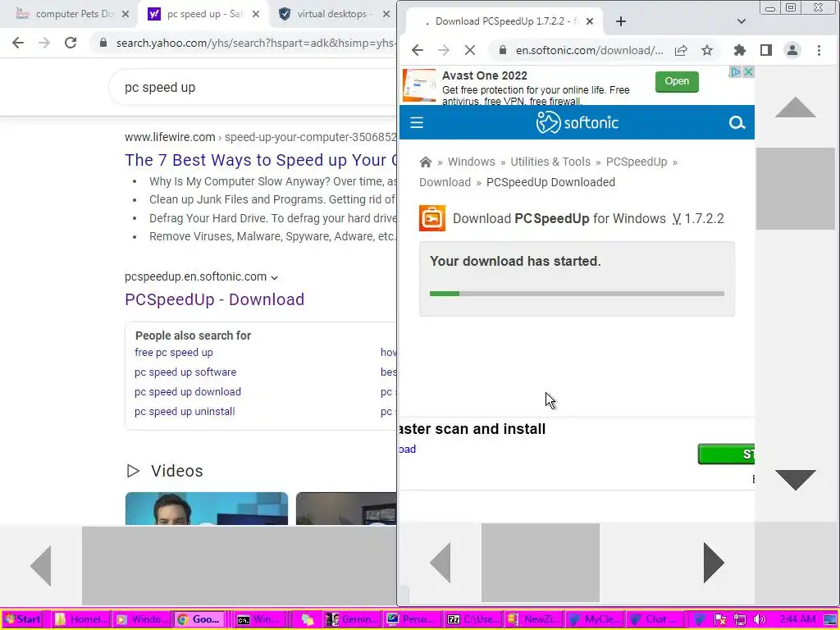Close the Avast ad with X
The image size is (840, 630).
749,72
